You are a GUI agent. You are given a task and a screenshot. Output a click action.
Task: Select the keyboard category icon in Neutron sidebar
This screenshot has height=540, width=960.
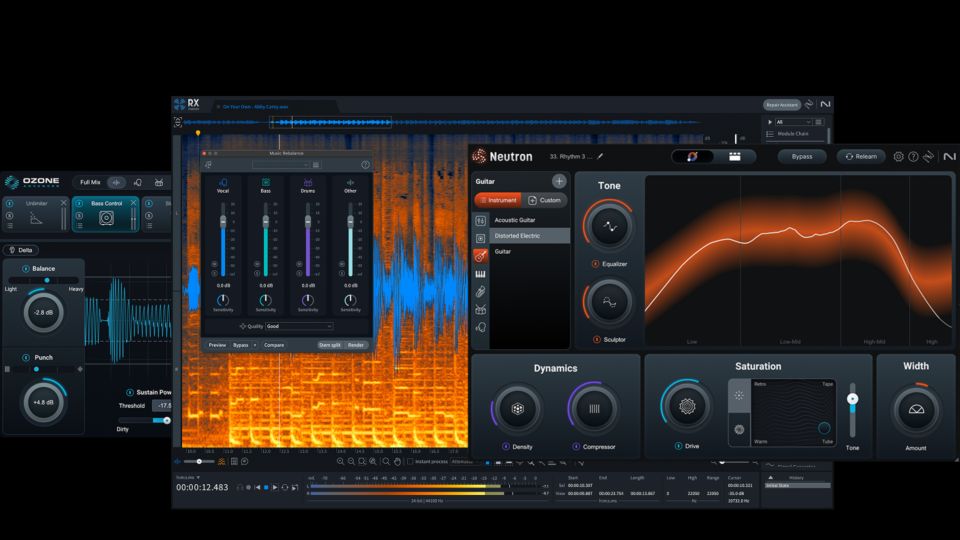point(481,274)
